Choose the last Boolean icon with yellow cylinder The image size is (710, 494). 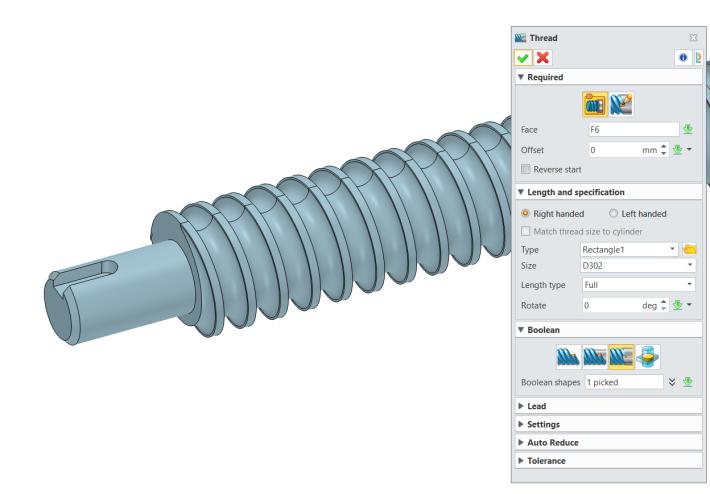click(x=646, y=356)
